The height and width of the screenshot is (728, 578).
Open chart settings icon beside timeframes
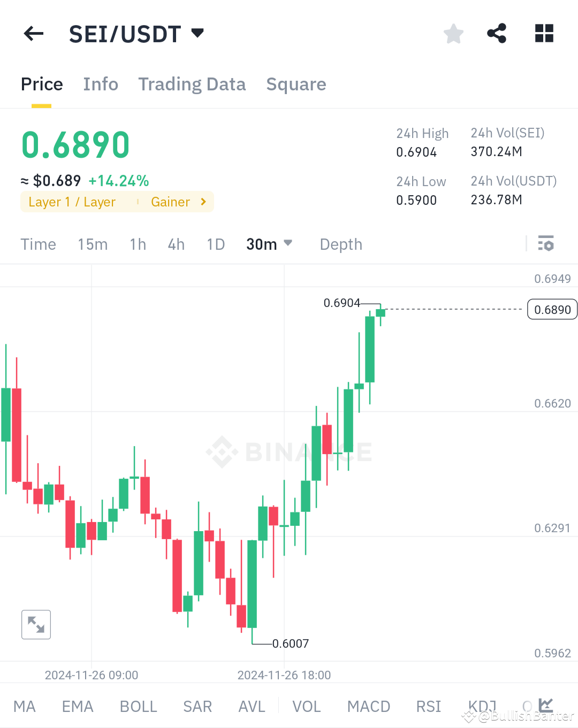[546, 244]
